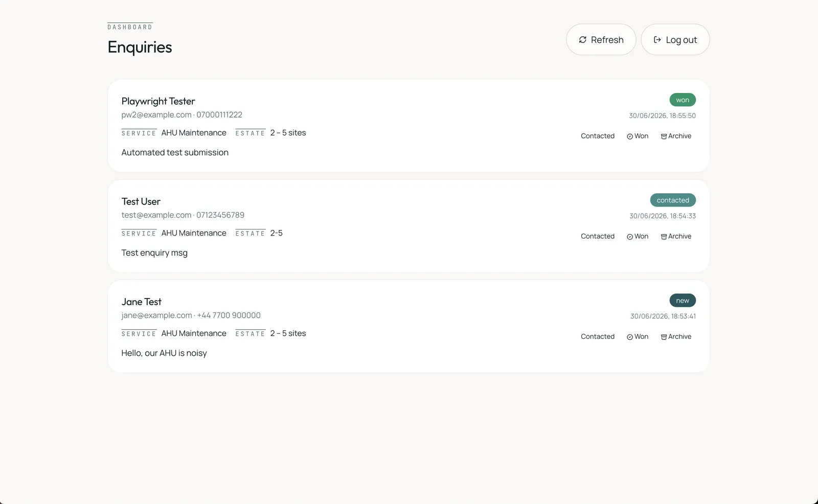
Task: Click the DASHBOARD label above the heading
Action: [x=130, y=27]
